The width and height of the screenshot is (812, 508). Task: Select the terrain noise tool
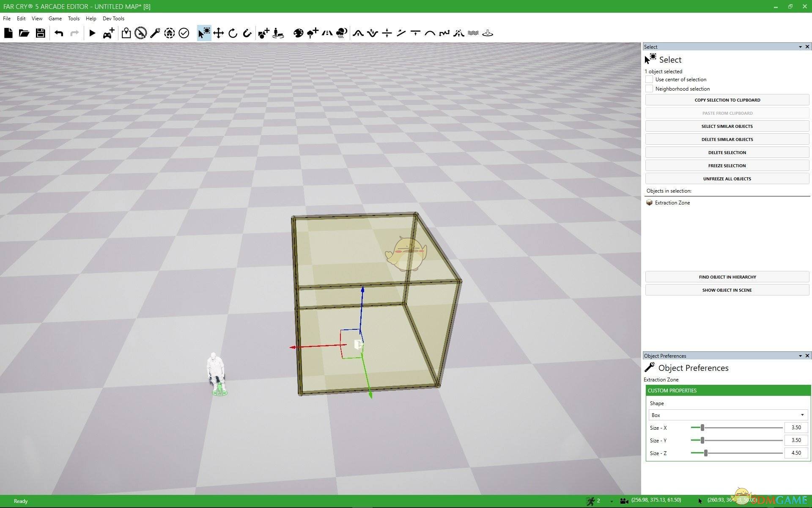tap(444, 33)
